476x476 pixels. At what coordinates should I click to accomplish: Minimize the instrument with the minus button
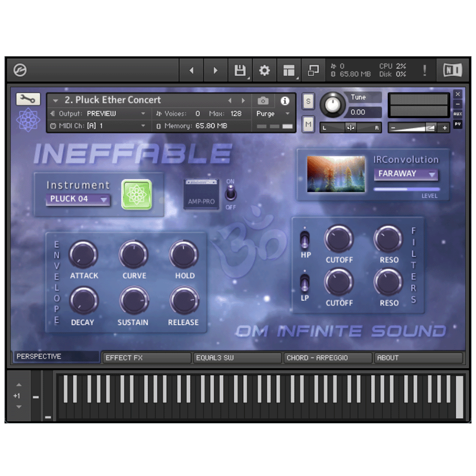[457, 104]
